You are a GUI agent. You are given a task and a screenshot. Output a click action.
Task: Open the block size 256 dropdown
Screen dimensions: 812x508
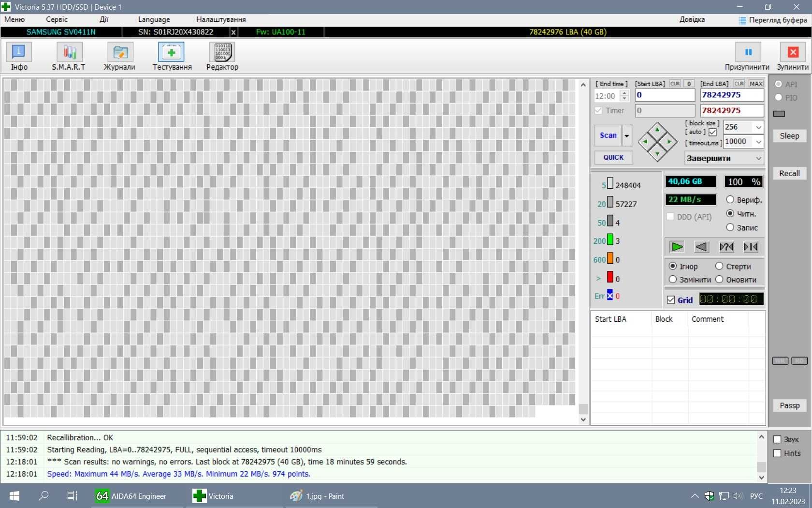pos(758,127)
